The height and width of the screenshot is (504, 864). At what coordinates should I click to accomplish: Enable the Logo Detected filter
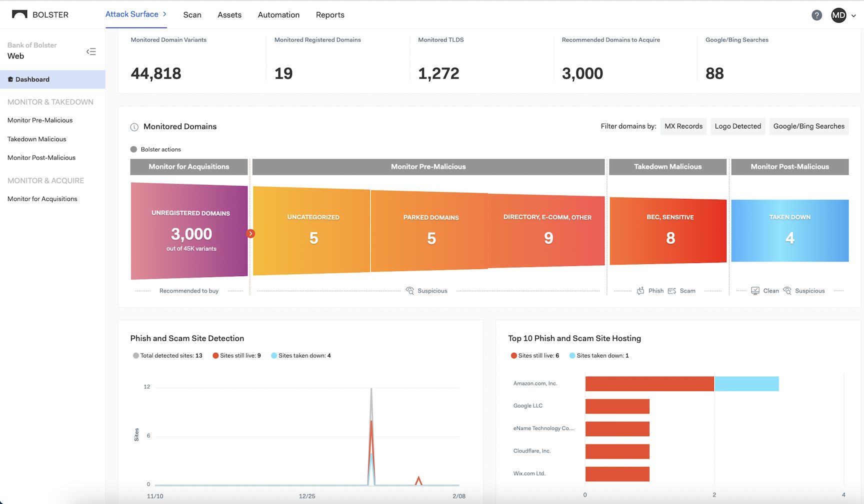pos(737,126)
